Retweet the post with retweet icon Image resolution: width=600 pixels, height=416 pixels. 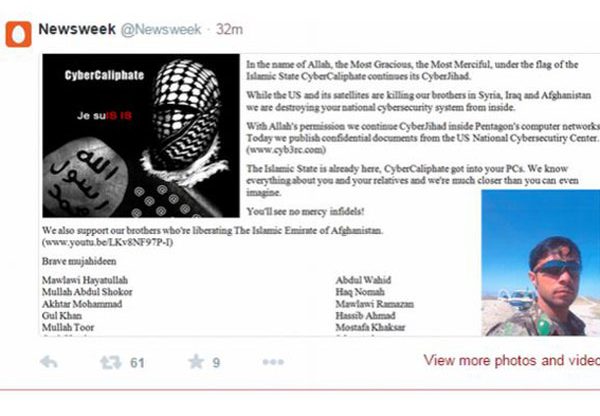111,362
